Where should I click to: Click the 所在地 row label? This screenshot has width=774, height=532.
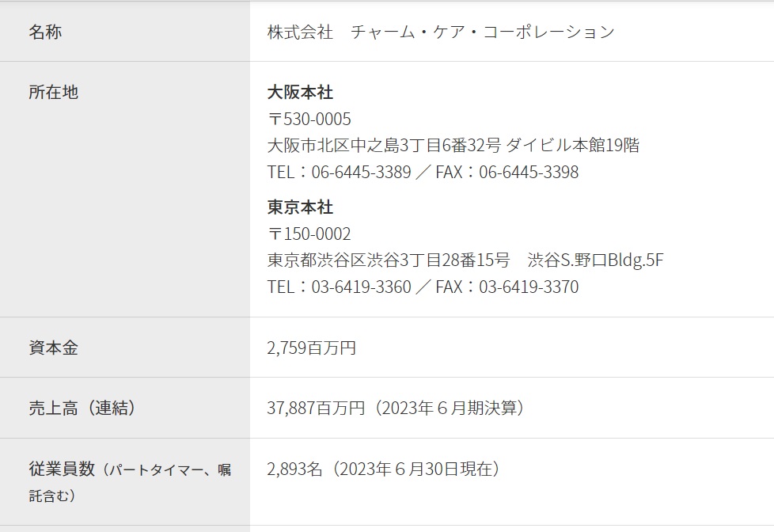point(53,93)
